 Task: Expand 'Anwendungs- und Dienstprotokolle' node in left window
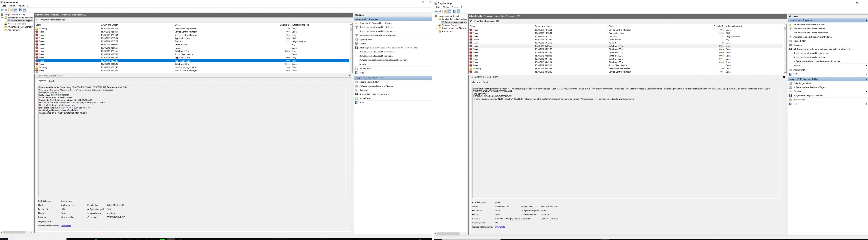[x=2, y=27]
